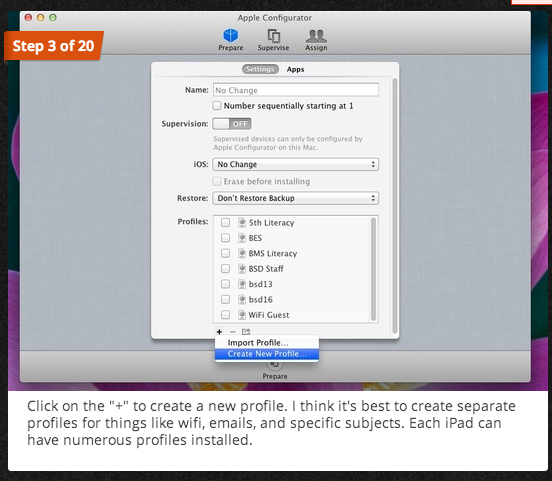This screenshot has height=481, width=552.
Task: Click the Prepare button at the bottom
Action: [x=275, y=370]
